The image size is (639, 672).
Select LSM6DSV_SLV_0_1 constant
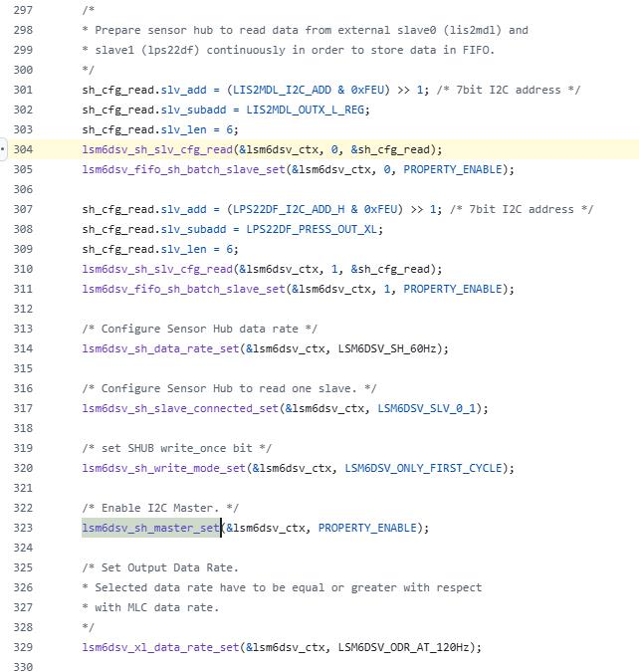426,408
